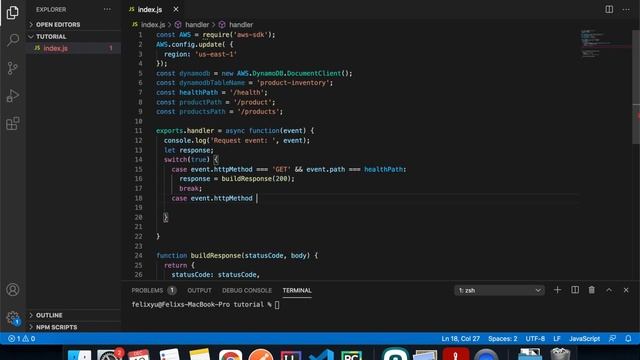
Task: Open Trash in the Dock
Action: (x=560, y=354)
